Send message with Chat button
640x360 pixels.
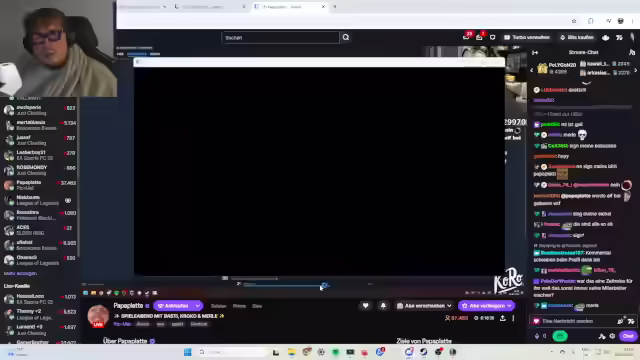pyautogui.click(x=628, y=336)
